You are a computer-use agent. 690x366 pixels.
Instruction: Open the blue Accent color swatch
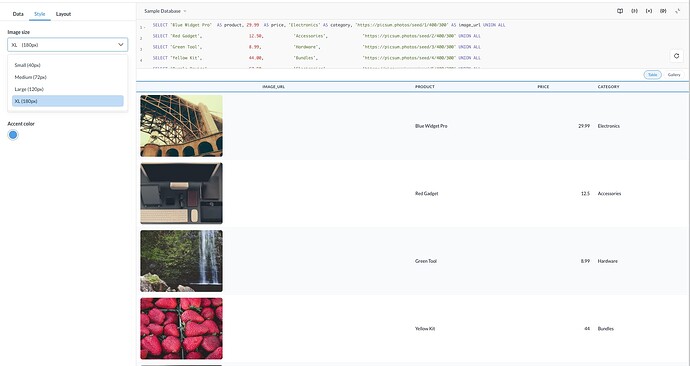pyautogui.click(x=13, y=135)
